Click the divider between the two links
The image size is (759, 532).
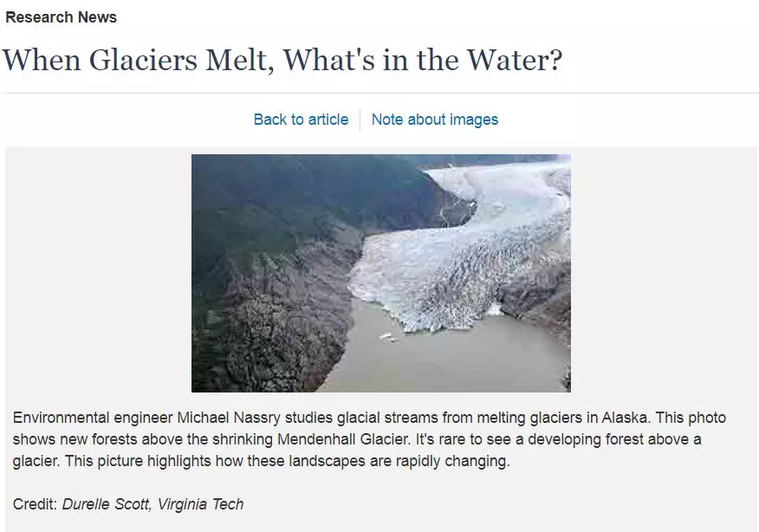click(360, 120)
